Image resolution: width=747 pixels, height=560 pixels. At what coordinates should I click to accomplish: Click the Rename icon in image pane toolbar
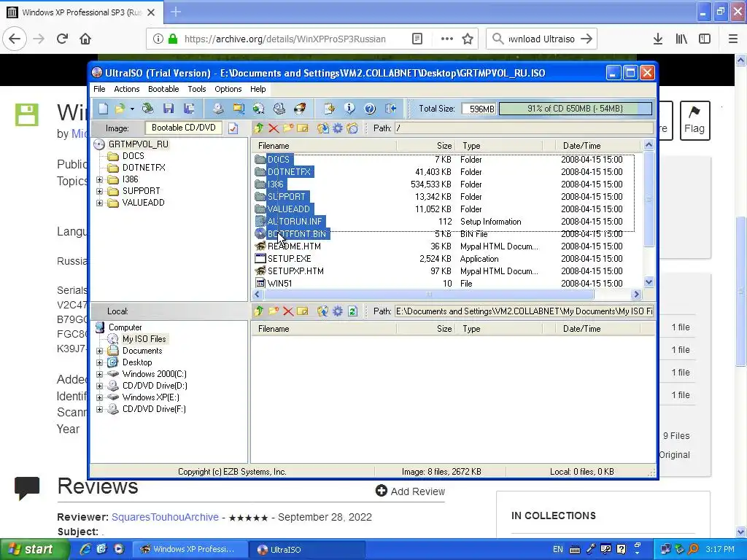303,128
